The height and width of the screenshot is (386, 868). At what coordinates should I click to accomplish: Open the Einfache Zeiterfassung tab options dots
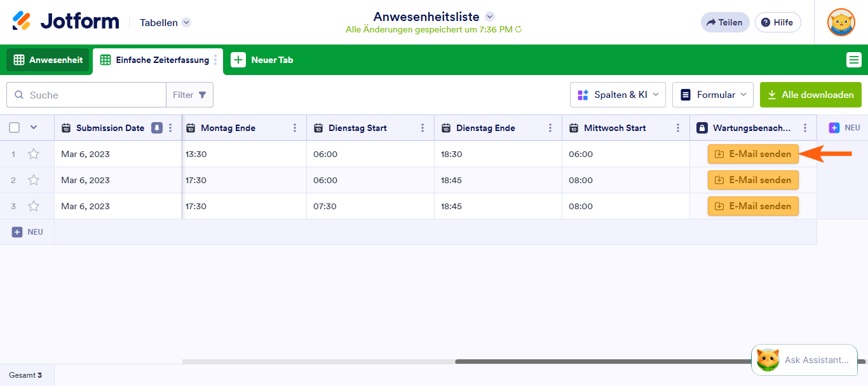pyautogui.click(x=215, y=60)
